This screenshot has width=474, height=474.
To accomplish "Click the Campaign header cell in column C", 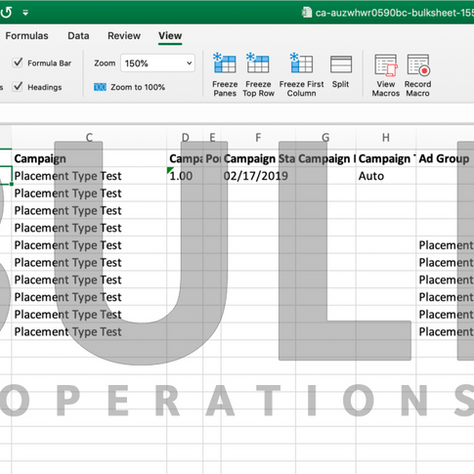I will [89, 158].
